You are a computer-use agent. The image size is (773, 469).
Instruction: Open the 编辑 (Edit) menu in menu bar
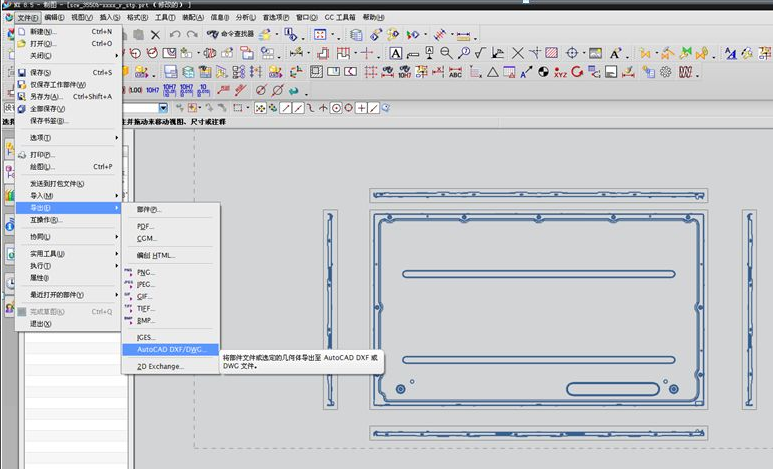55,18
